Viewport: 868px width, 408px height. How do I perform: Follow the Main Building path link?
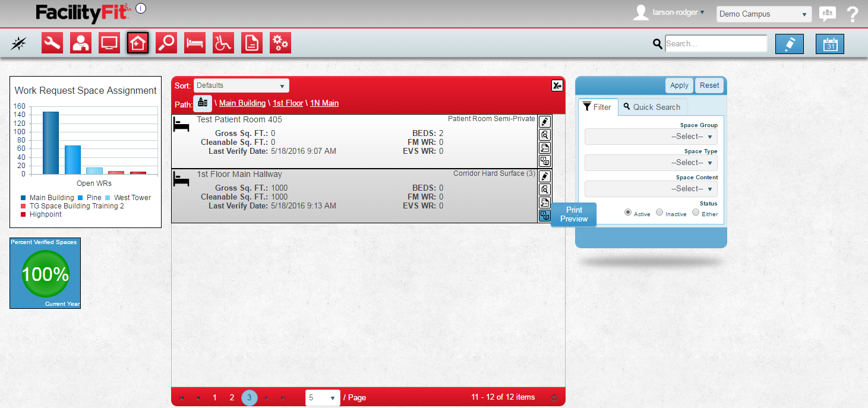pos(242,103)
